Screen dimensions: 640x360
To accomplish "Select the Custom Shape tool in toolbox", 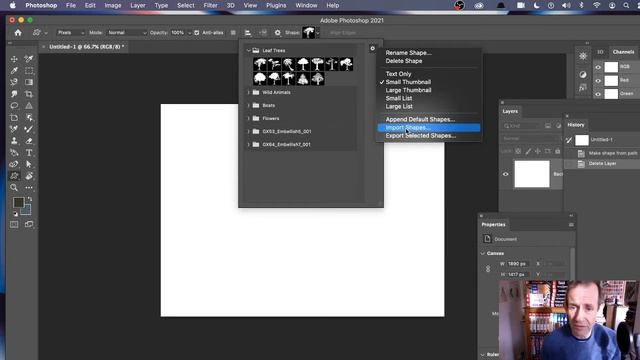I will (14, 176).
